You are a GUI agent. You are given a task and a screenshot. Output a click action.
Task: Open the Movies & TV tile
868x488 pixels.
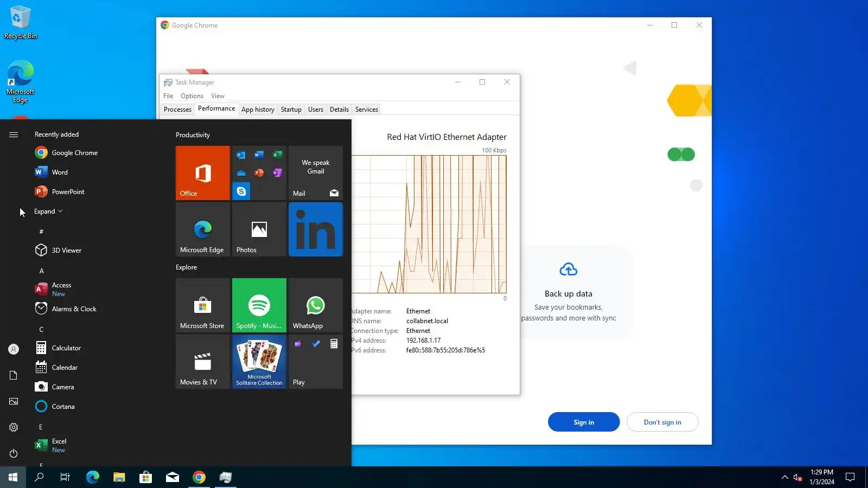pos(203,362)
